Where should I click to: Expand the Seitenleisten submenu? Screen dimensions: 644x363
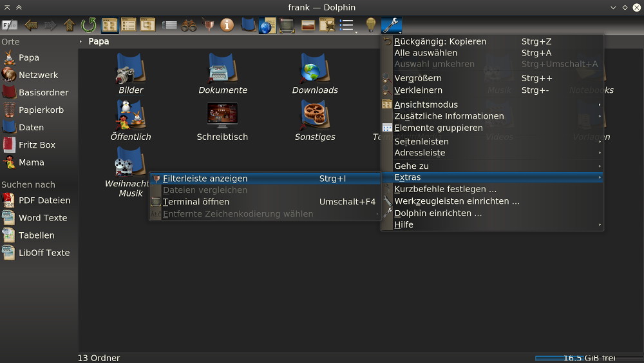(492, 141)
